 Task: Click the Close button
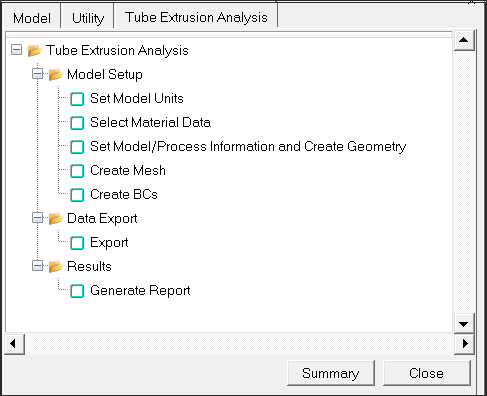coord(426,373)
